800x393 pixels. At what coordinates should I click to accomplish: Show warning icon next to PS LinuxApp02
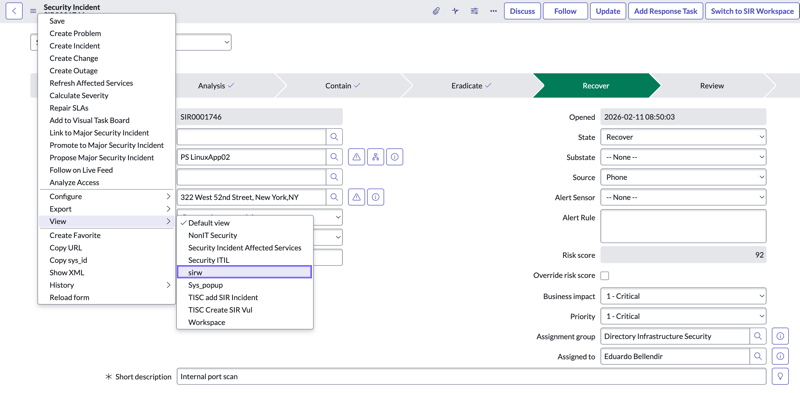click(357, 157)
